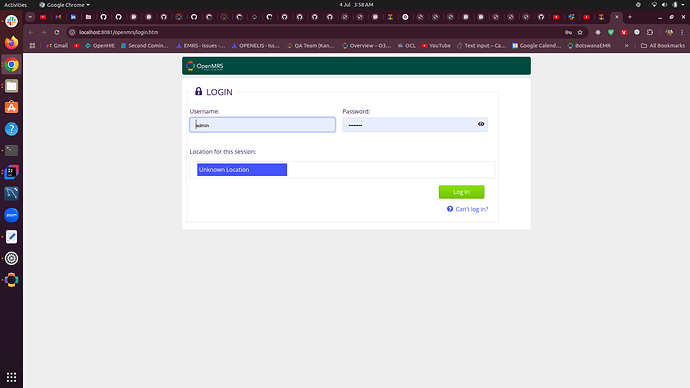Viewport: 690px width, 388px height.
Task: Open Chrome's three-dot menu
Action: [682, 32]
